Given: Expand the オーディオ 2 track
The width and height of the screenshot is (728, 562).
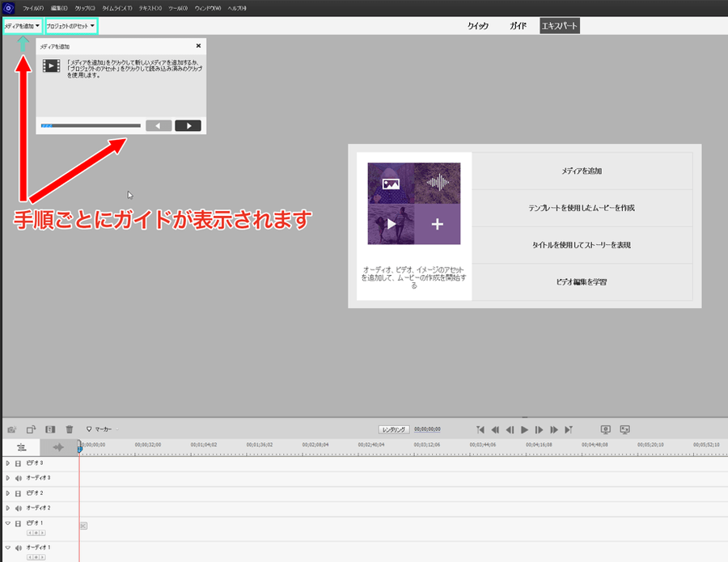Looking at the screenshot, I should pyautogui.click(x=8, y=508).
